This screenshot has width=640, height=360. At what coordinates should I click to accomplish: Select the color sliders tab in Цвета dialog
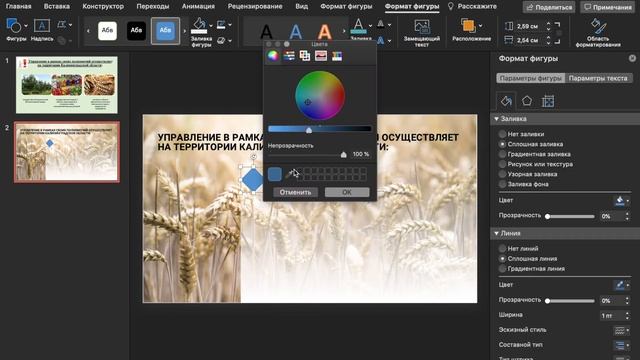click(289, 56)
